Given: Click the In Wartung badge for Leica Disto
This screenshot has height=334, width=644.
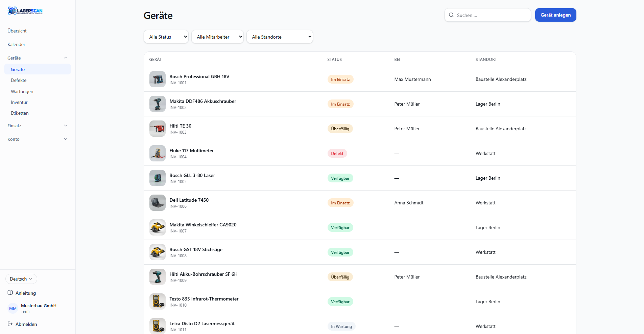Looking at the screenshot, I should tap(341, 326).
